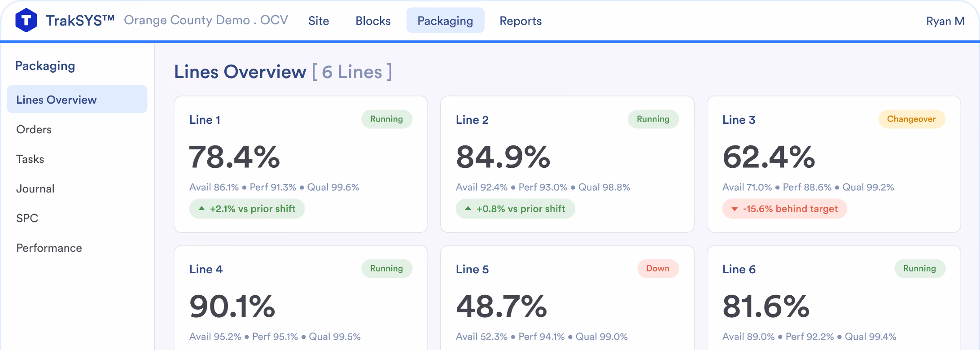Open Performance in the sidebar
The image size is (980, 350).
coord(49,248)
